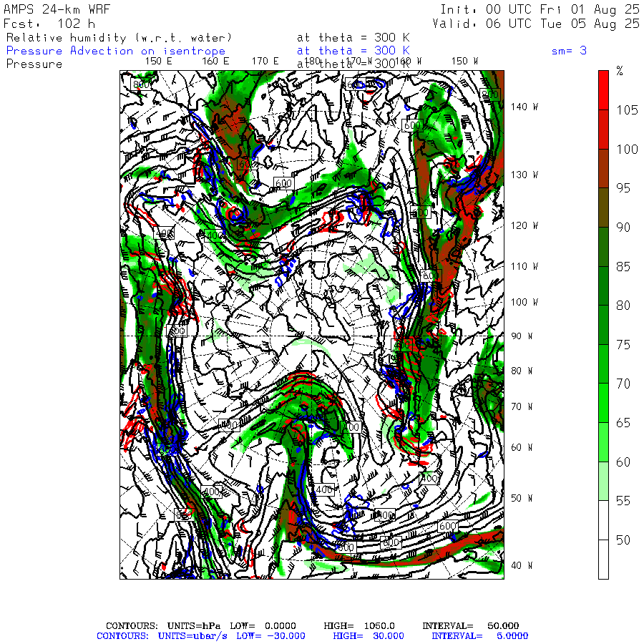Click the 'Valid: 06 UTC Tue 05 Aug 25' text
This screenshot has height=644, width=644.
tap(535, 24)
